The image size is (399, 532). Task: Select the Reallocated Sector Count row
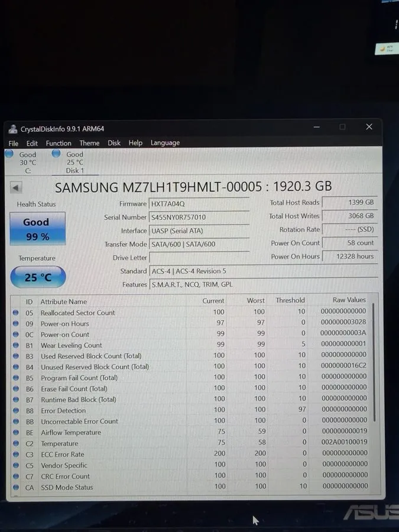coord(191,312)
